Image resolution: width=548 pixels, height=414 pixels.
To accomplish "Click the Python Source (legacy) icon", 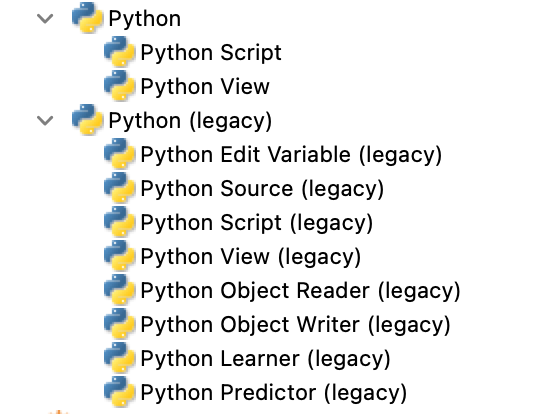I will (x=120, y=188).
